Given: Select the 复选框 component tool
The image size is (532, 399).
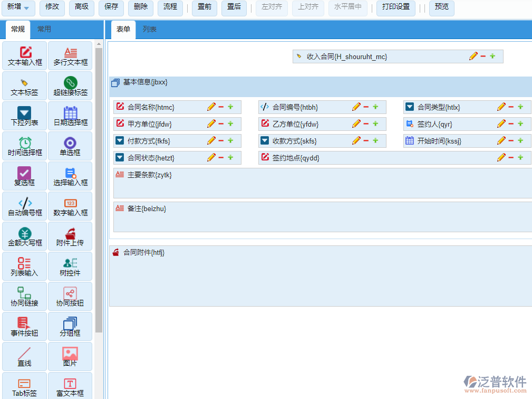Looking at the screenshot, I should [24, 176].
